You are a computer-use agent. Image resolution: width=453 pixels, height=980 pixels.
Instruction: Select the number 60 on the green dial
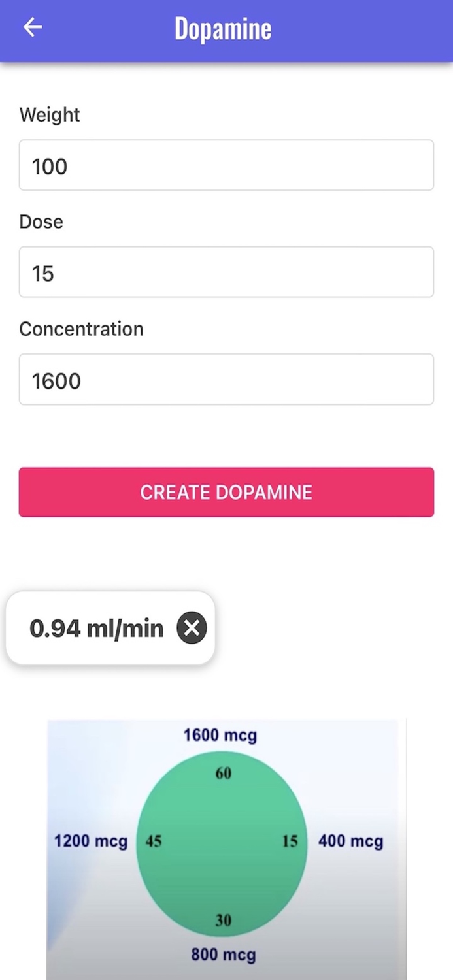pyautogui.click(x=223, y=774)
